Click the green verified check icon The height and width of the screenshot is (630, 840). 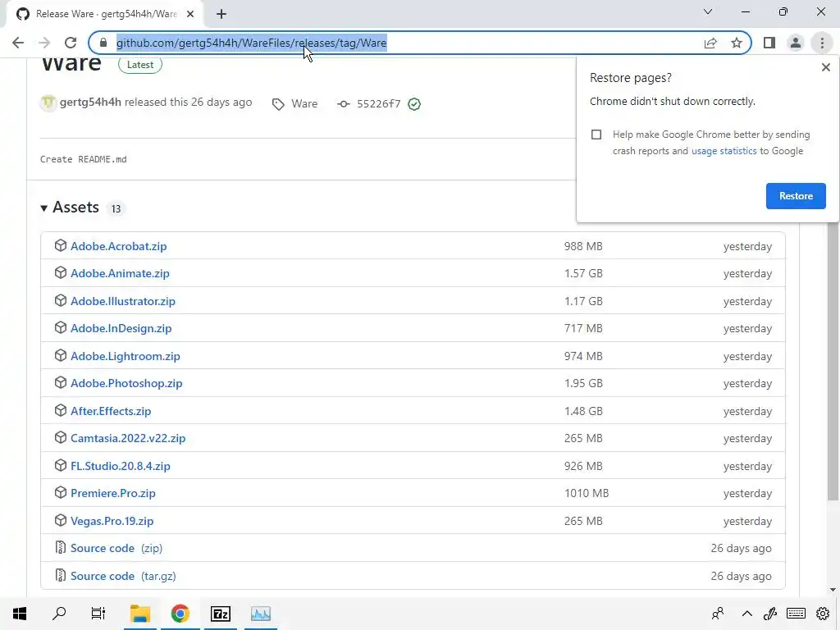[x=414, y=104]
